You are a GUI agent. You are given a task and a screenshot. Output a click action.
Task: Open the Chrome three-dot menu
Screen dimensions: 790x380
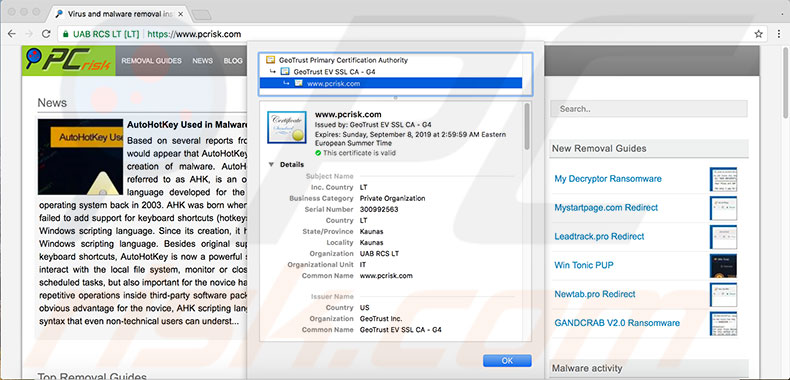(779, 34)
